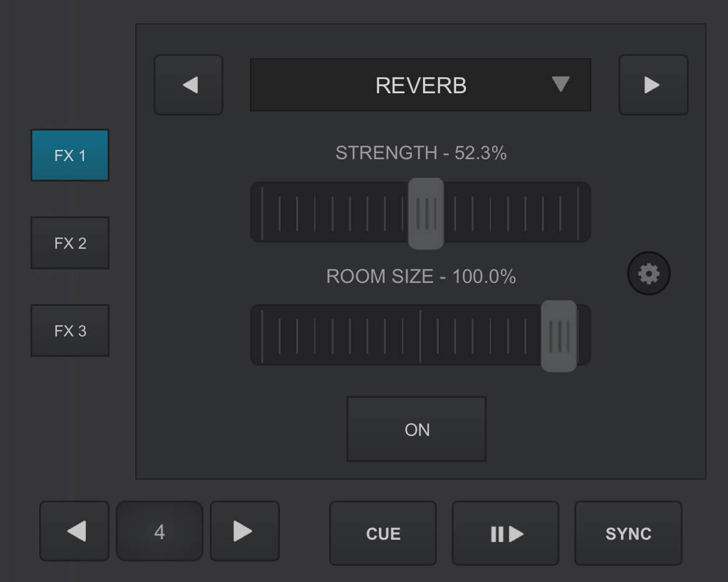Viewport: 728px width, 582px height.
Task: Decrease loop length with left arrow
Action: (x=75, y=532)
